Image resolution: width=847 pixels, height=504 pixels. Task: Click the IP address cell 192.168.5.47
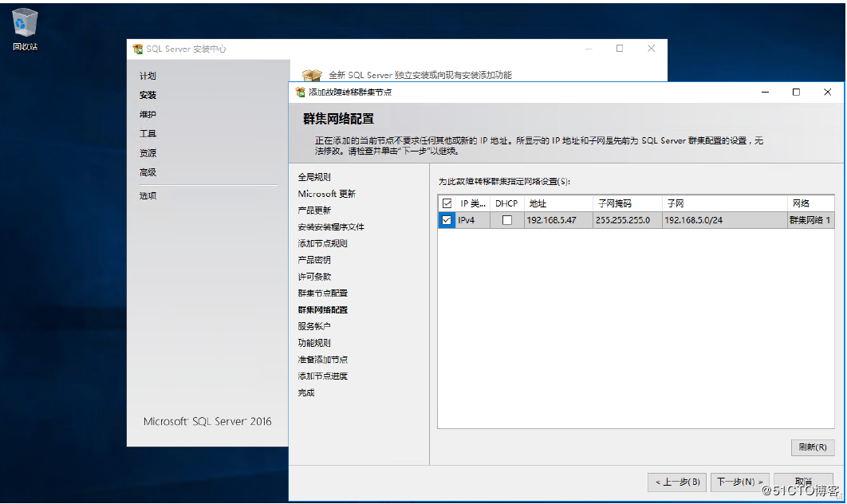pyautogui.click(x=552, y=220)
